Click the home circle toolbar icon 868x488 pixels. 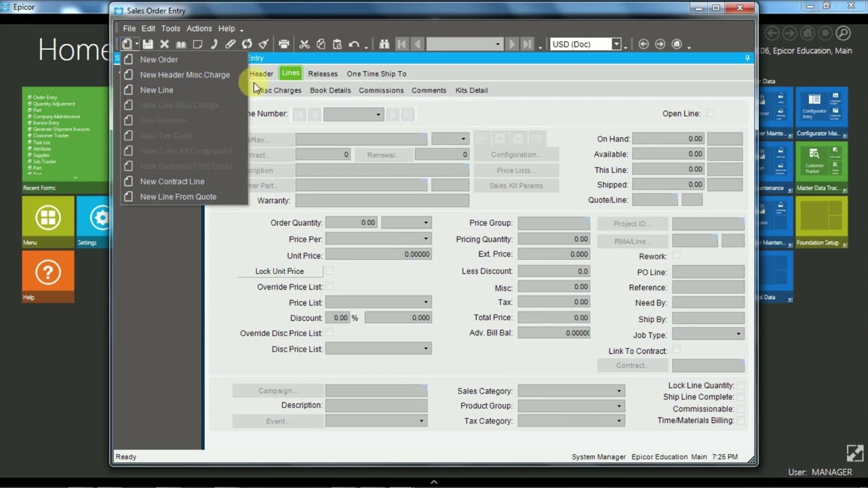pos(677,44)
